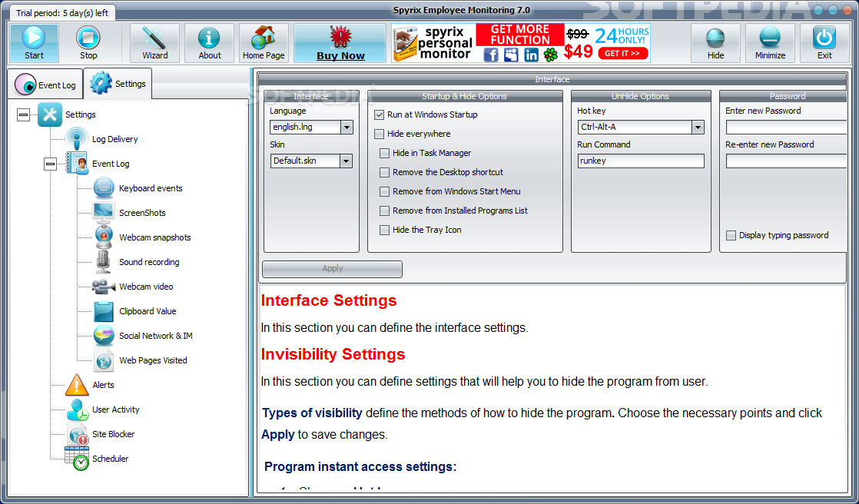Select the Webcam video camera icon
Viewport: 859px width, 504px height.
point(104,287)
